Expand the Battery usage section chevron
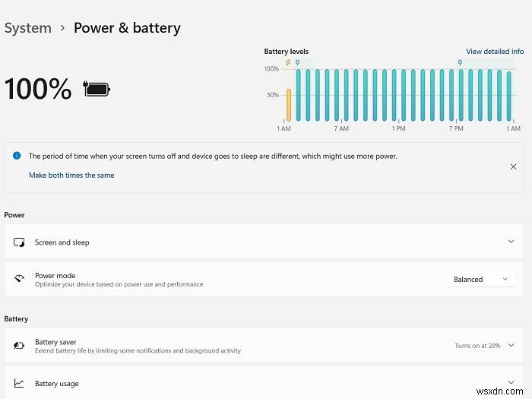The height and width of the screenshot is (399, 532). [x=511, y=382]
